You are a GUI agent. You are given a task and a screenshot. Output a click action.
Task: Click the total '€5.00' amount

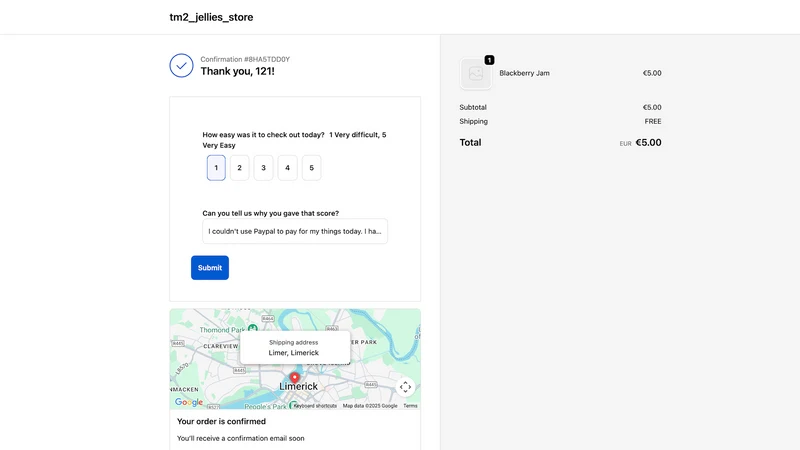pyautogui.click(x=648, y=143)
